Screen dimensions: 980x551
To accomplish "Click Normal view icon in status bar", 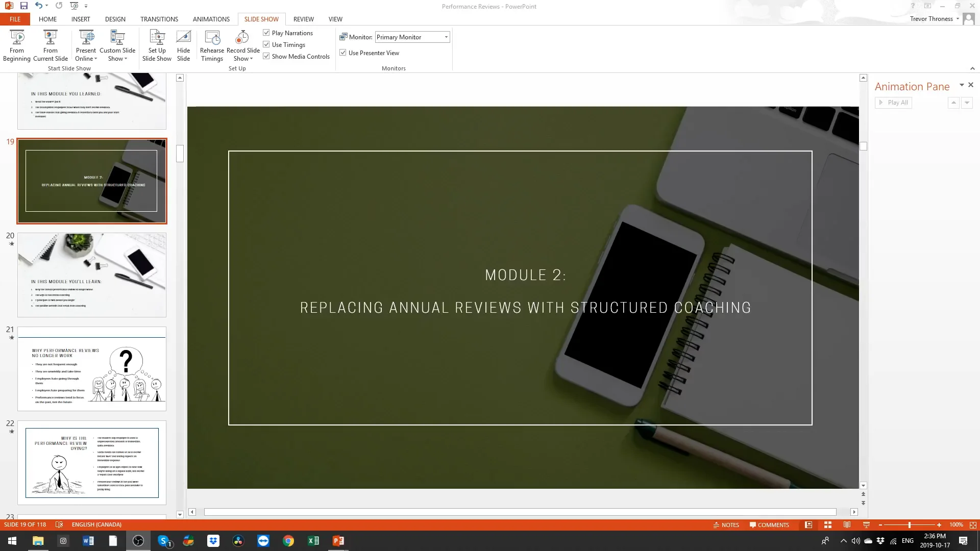I will tap(808, 525).
